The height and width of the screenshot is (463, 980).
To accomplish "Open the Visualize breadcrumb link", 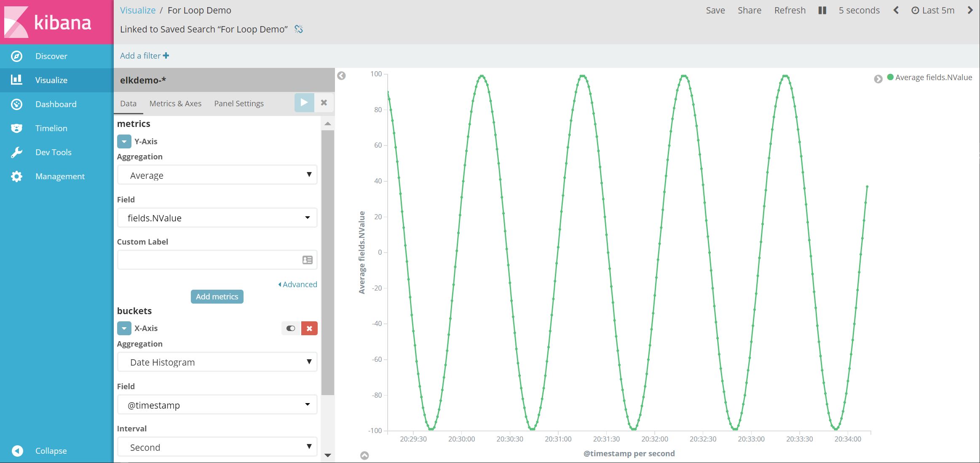I will [x=138, y=10].
